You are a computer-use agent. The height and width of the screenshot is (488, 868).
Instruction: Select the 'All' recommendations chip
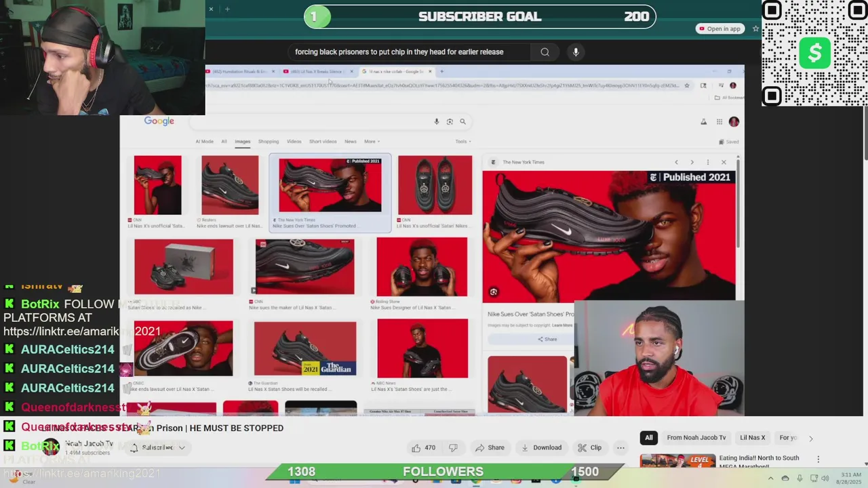(649, 438)
